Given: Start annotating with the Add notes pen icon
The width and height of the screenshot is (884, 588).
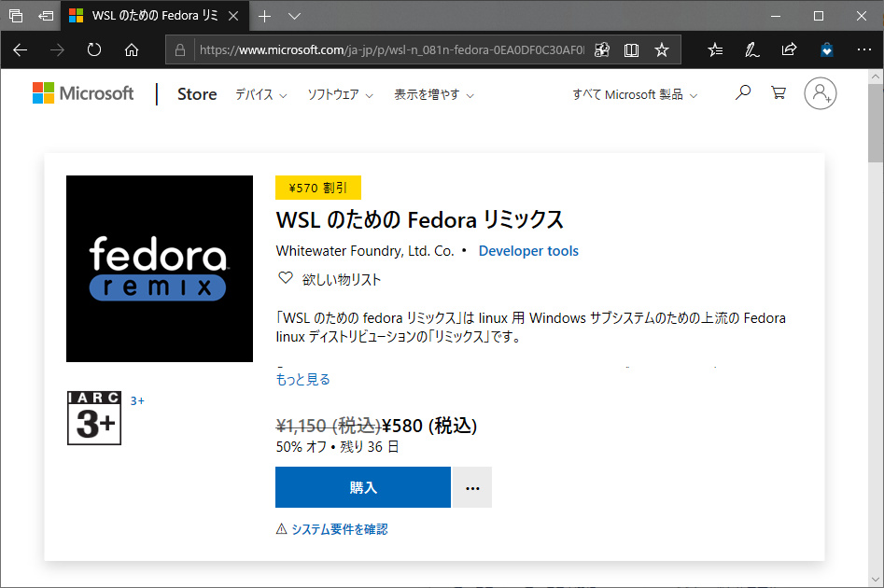Looking at the screenshot, I should click(751, 49).
